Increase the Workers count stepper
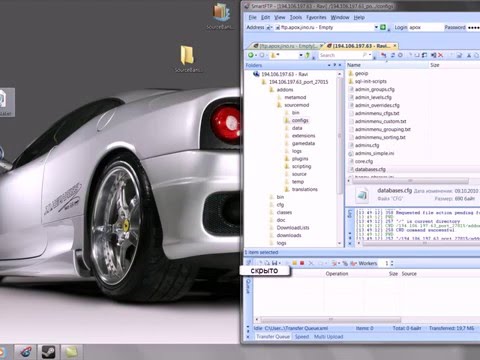 pos(392,262)
